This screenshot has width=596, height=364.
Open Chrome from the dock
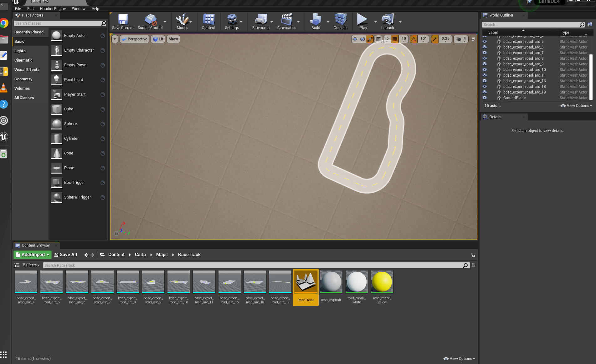pos(4,23)
